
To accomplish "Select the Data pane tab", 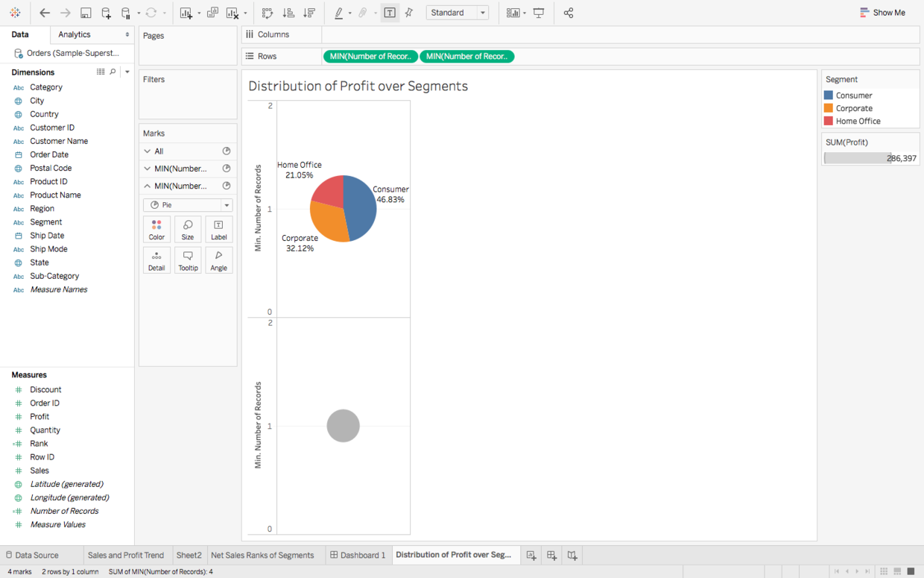I will pyautogui.click(x=20, y=34).
